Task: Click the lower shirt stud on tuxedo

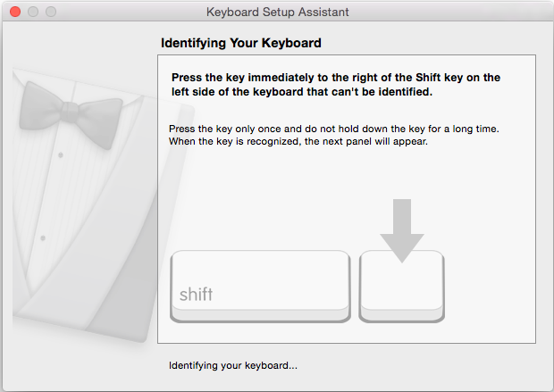Action: pyautogui.click(x=44, y=238)
